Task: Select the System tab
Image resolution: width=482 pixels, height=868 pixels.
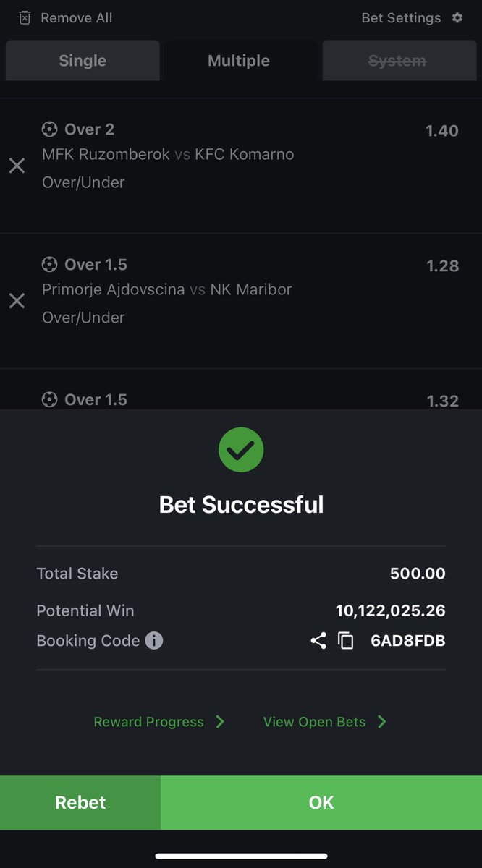Action: [x=397, y=61]
